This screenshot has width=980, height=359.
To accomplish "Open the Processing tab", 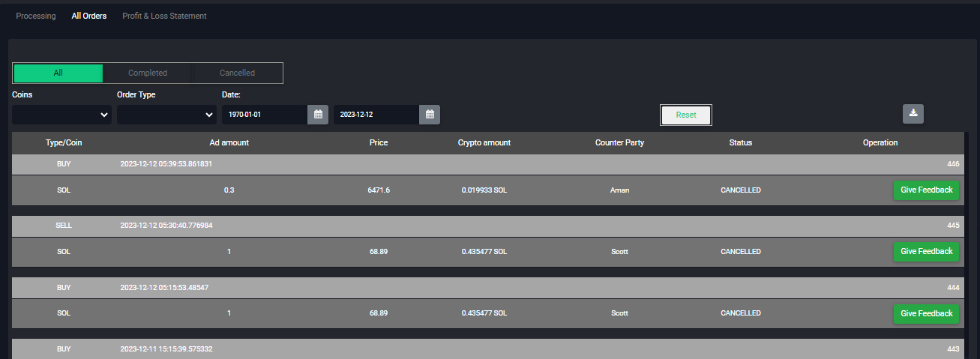I will click(36, 16).
